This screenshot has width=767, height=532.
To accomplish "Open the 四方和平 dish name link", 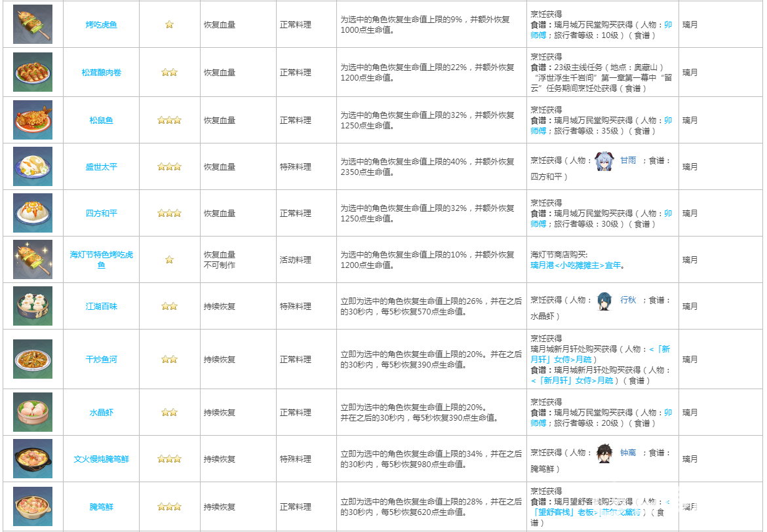I will click(101, 214).
